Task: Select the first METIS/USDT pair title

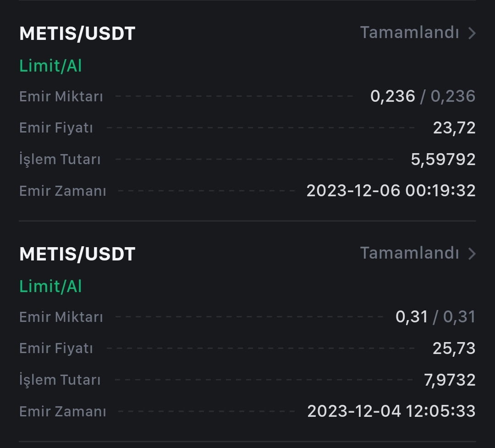Action: [x=77, y=33]
